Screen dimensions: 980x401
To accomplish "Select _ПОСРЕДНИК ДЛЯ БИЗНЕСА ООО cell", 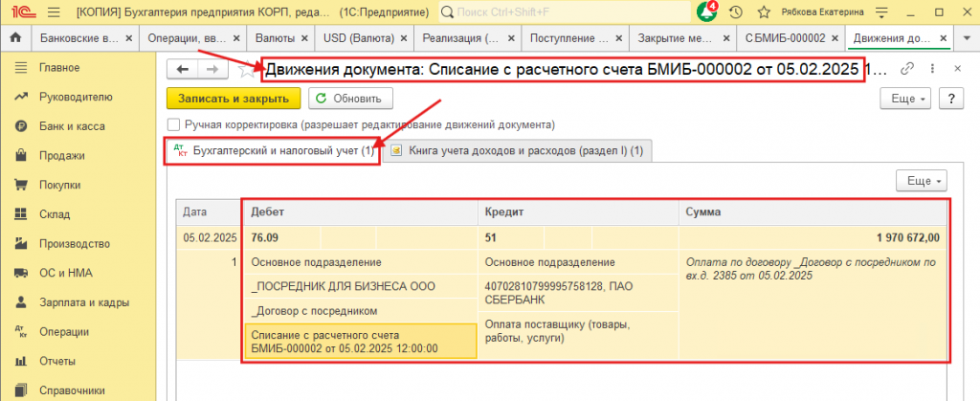I will pyautogui.click(x=361, y=286).
